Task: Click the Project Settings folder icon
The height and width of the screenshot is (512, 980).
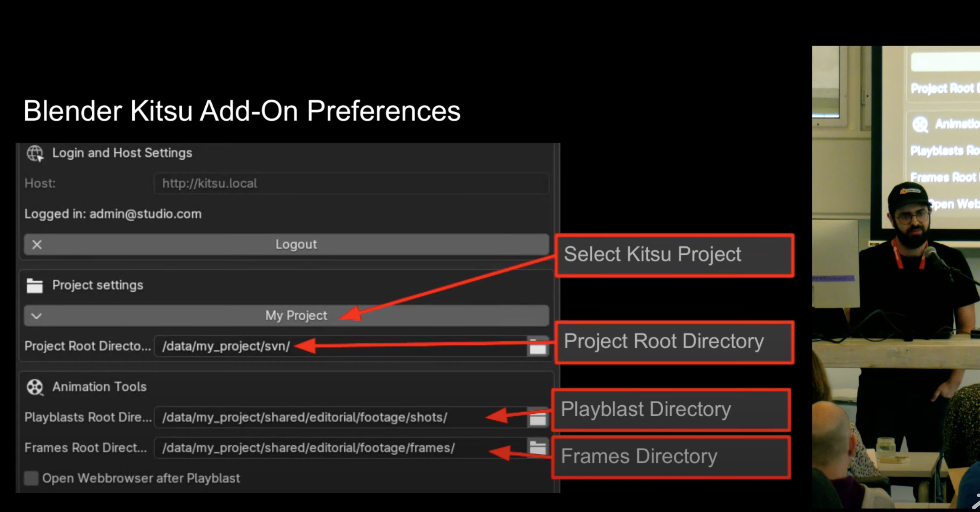Action: tap(36, 286)
